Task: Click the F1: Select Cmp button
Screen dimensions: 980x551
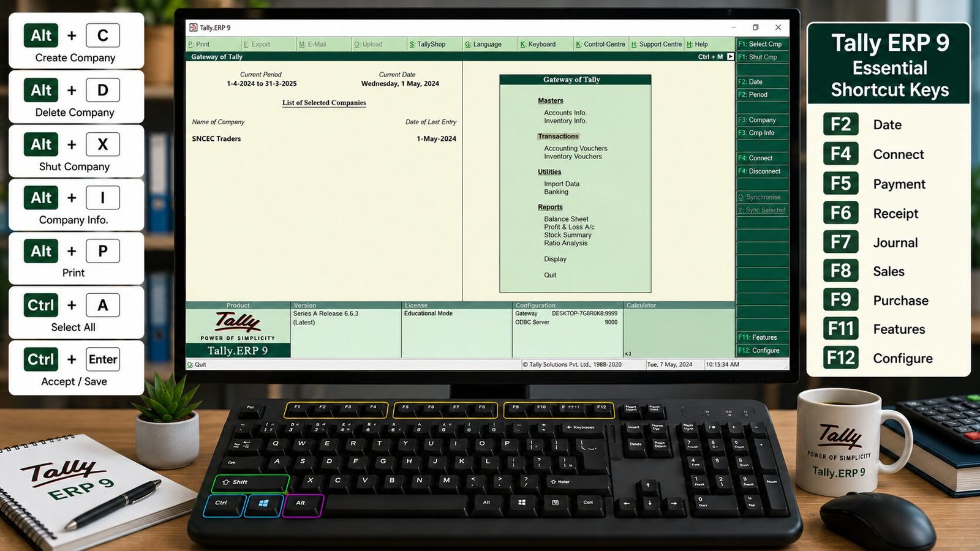Action: pyautogui.click(x=762, y=44)
